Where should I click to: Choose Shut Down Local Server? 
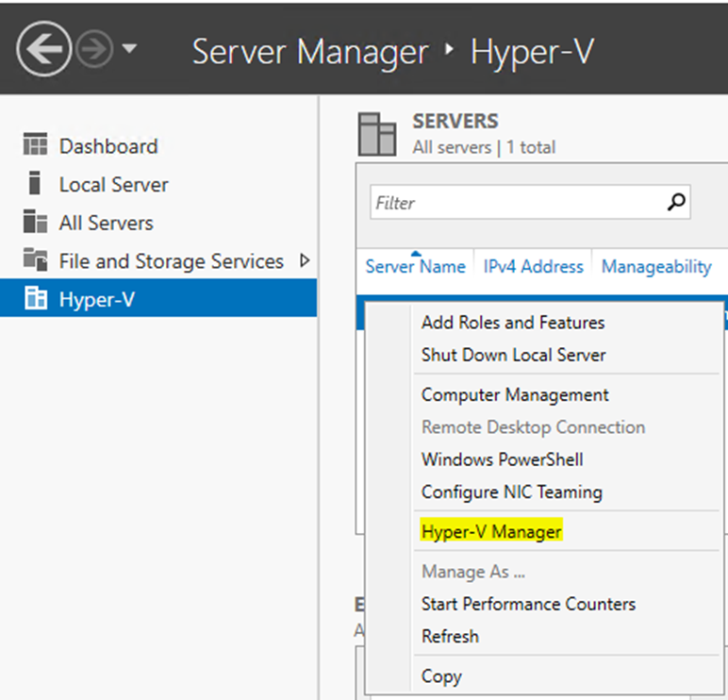(514, 356)
